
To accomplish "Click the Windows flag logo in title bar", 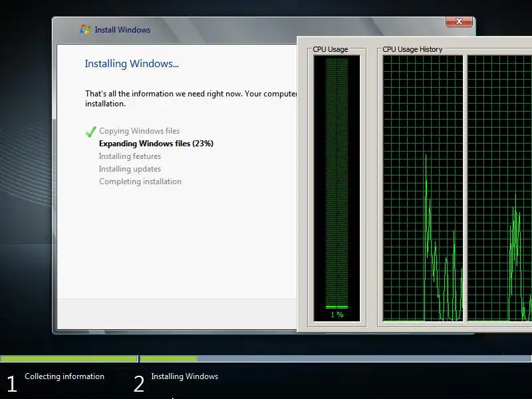I will coord(85,29).
